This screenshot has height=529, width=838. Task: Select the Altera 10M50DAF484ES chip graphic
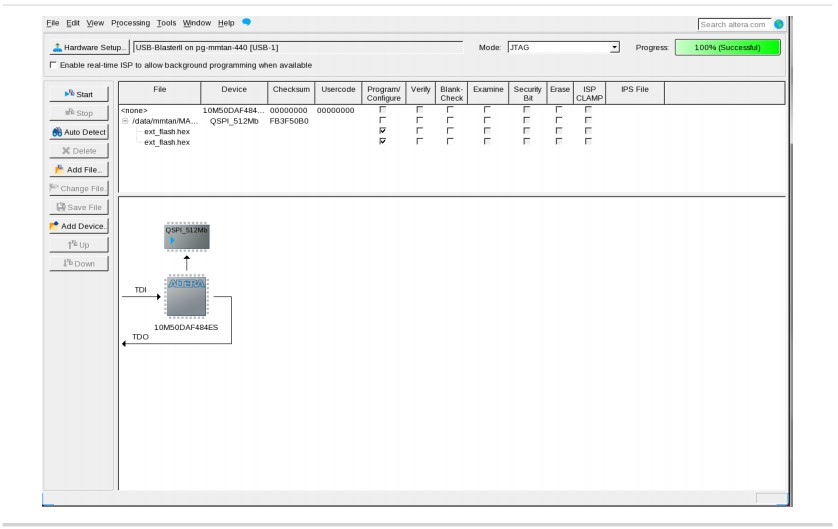(187, 297)
